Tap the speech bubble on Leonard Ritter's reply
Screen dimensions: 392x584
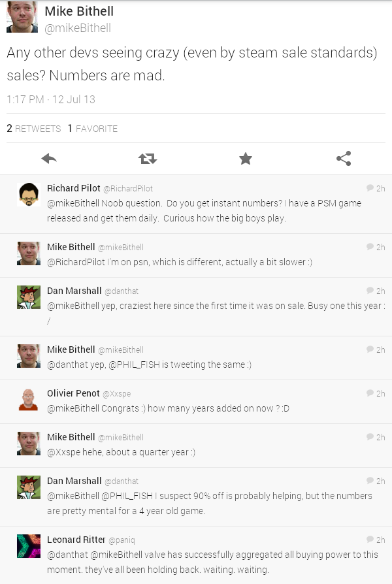[x=370, y=540]
